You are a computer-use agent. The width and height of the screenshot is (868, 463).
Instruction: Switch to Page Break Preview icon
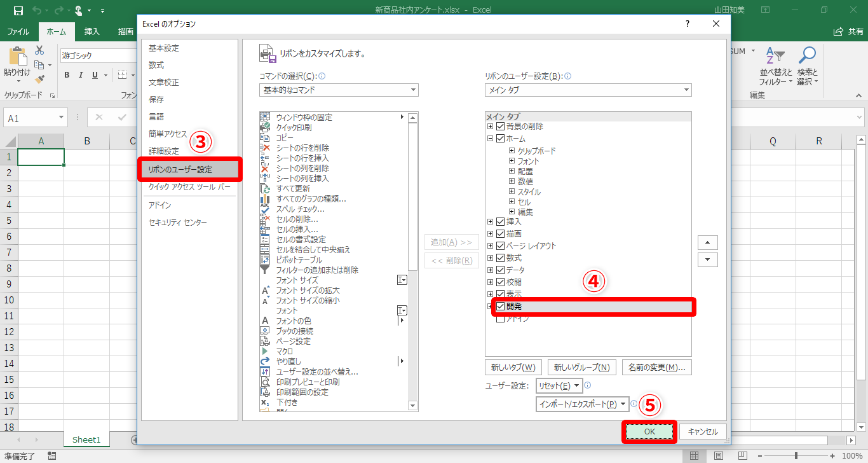tap(742, 456)
